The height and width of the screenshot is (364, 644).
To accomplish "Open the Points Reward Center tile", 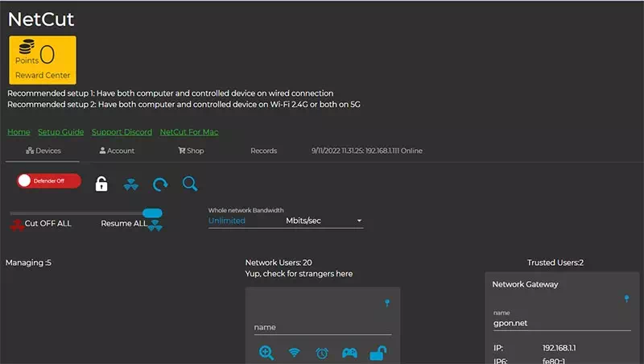I will click(x=43, y=60).
